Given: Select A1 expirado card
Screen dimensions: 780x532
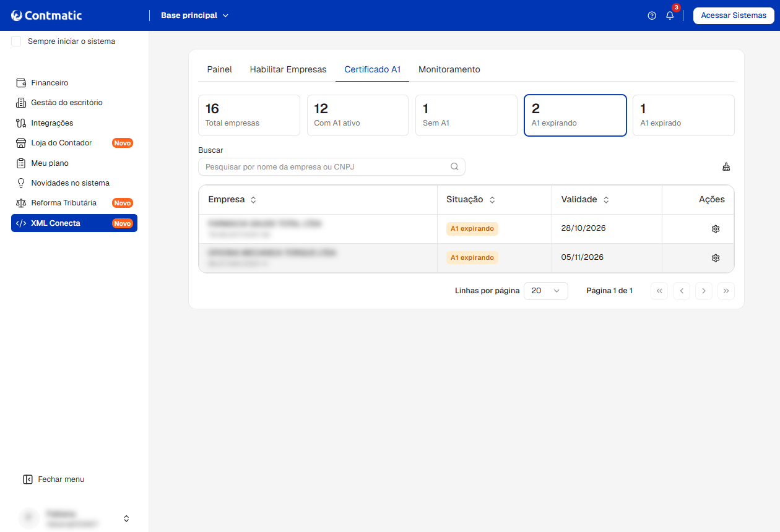Looking at the screenshot, I should click(683, 115).
